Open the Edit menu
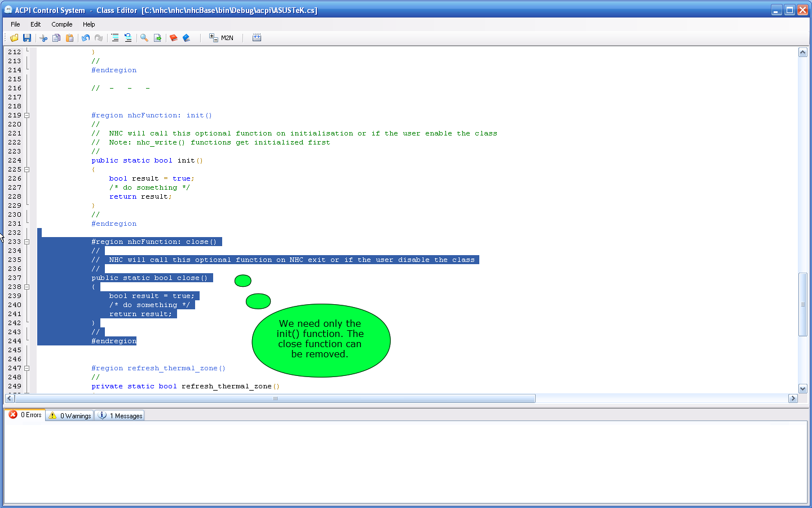Screen dimensions: 812x508 tap(36, 24)
